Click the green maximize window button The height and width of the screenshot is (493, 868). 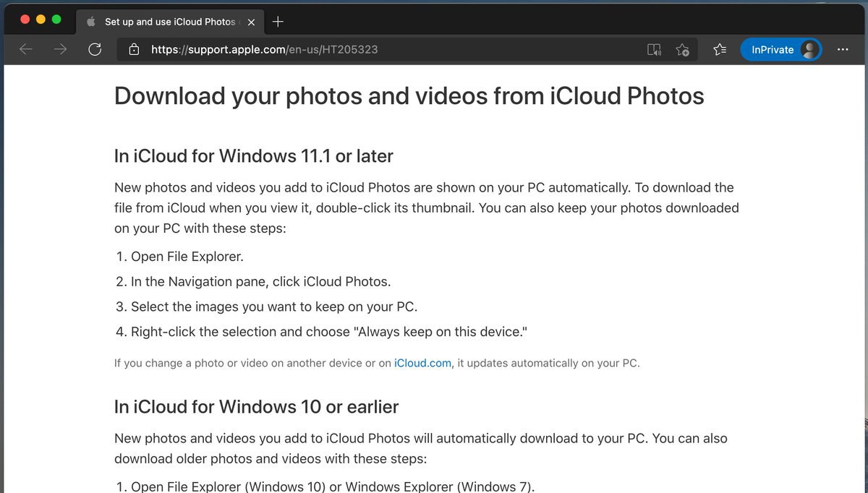[x=56, y=20]
